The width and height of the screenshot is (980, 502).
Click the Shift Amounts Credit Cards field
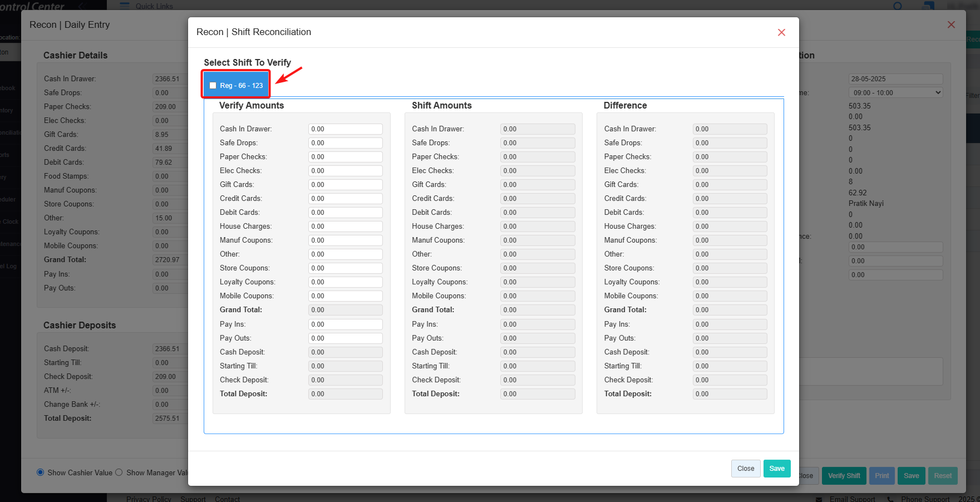click(538, 199)
